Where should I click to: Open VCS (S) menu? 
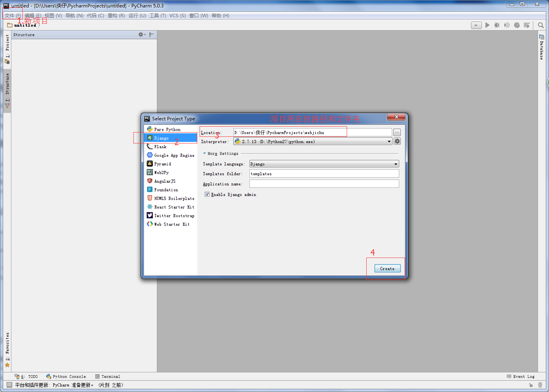point(178,16)
